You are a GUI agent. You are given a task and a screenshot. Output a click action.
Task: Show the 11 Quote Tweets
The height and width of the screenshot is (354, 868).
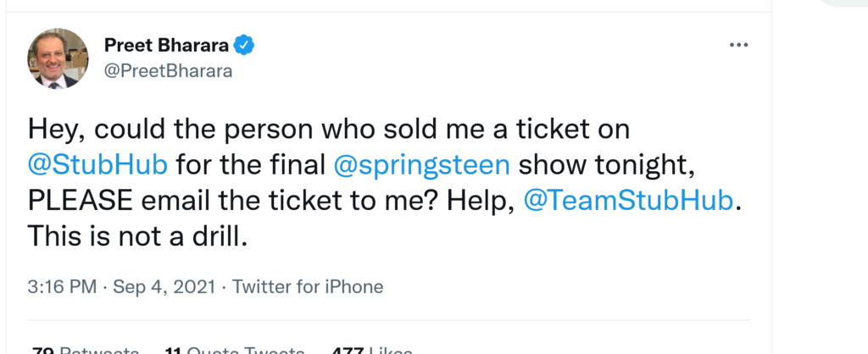point(234,349)
